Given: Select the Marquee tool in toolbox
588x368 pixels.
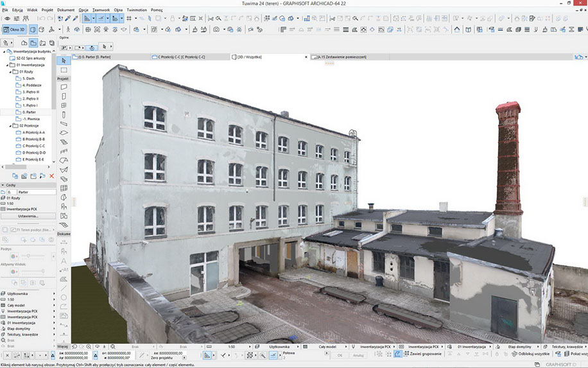Looking at the screenshot, I should [64, 69].
